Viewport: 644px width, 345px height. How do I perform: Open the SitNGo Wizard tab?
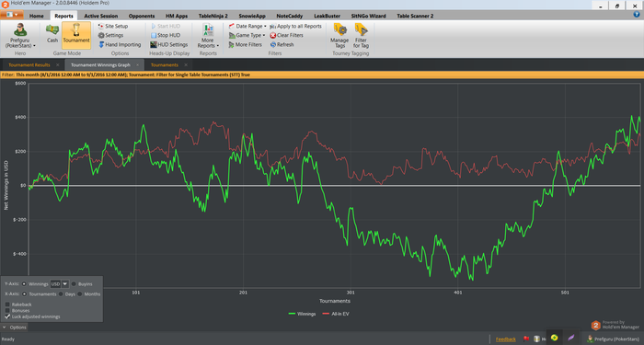point(368,16)
